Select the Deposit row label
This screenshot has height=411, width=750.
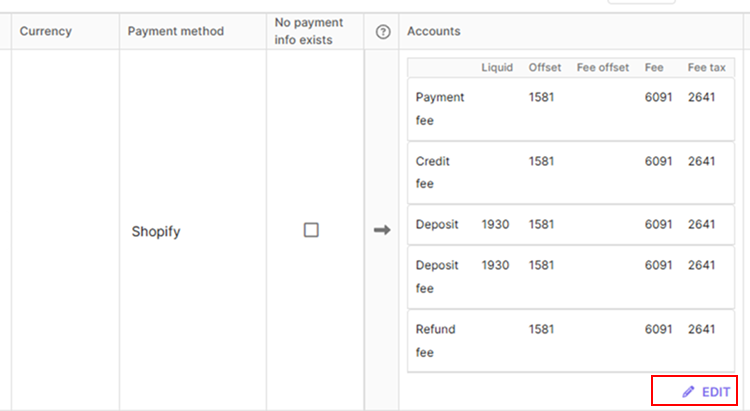click(437, 224)
